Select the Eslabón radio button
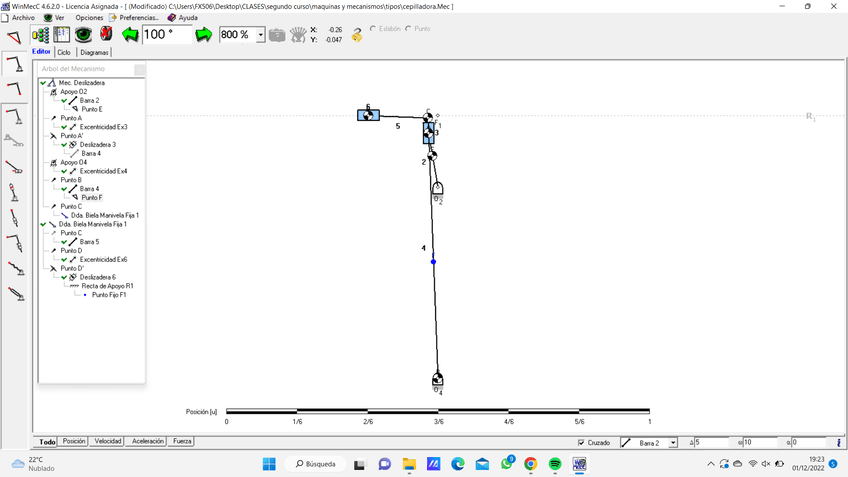 click(374, 29)
